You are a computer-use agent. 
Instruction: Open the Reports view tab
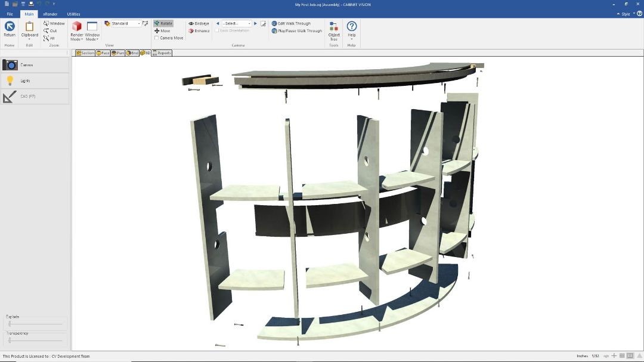pos(162,53)
